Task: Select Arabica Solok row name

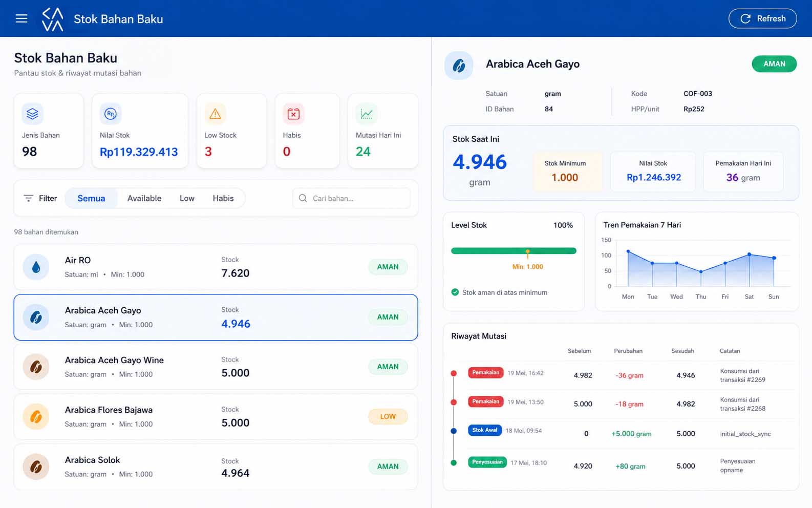Action: tap(92, 460)
